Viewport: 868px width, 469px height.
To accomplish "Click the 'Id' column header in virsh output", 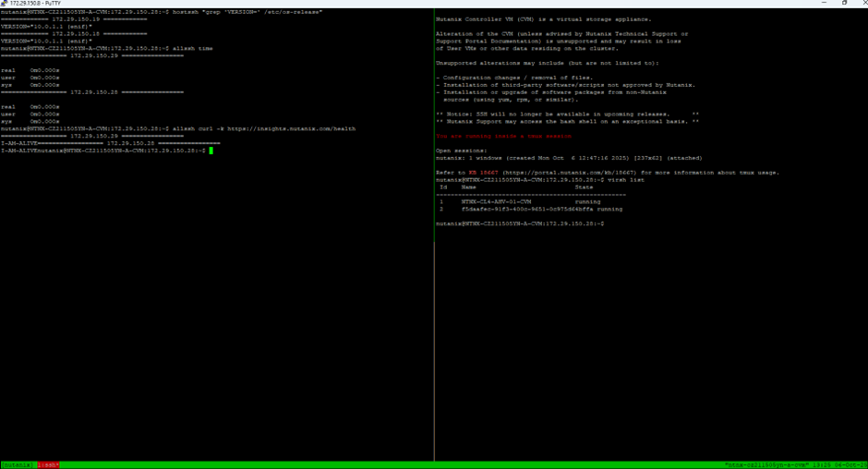I will click(x=443, y=187).
